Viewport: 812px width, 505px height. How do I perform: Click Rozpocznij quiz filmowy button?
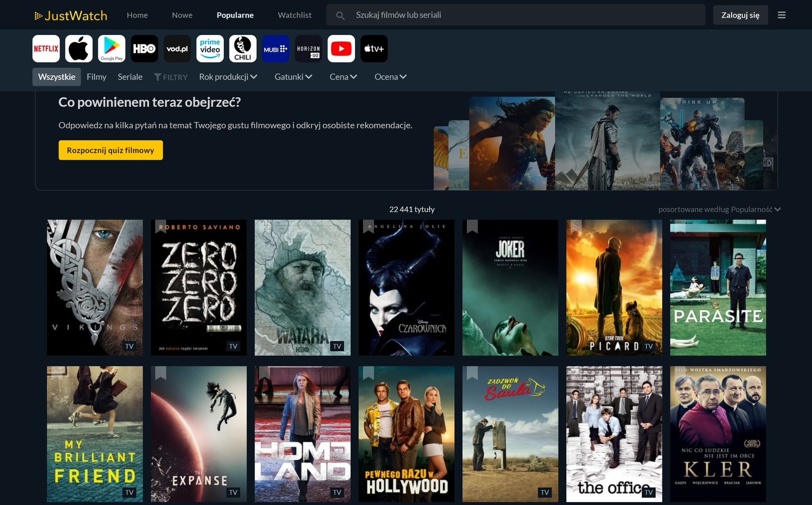click(x=110, y=150)
